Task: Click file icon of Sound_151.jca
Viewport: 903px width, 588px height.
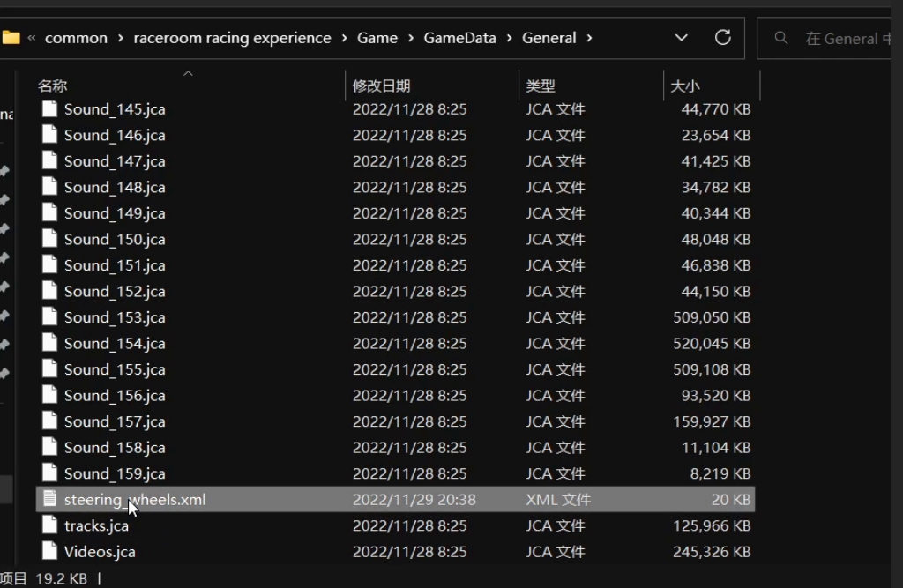Action: [50, 265]
